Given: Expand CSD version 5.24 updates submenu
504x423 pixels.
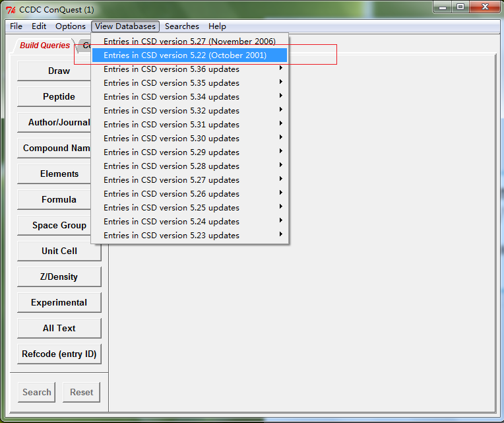Looking at the screenshot, I should 189,221.
